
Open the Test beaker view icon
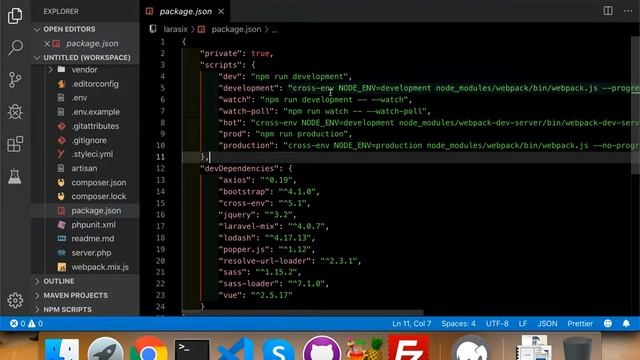15,176
